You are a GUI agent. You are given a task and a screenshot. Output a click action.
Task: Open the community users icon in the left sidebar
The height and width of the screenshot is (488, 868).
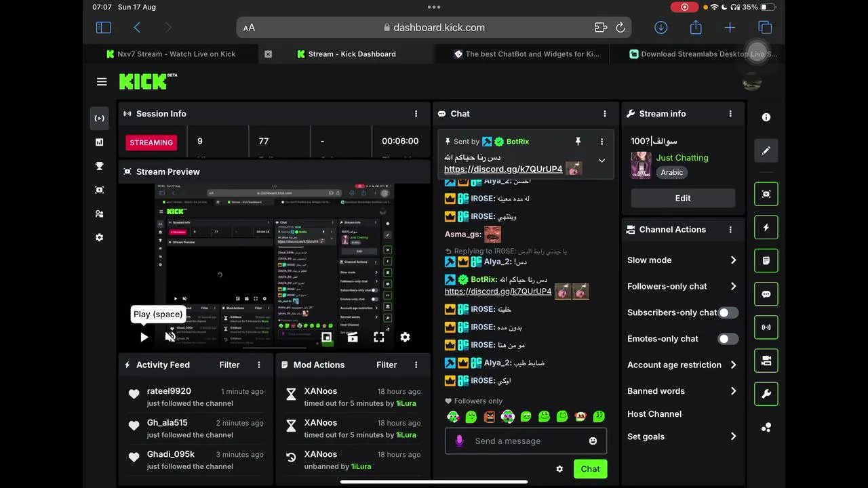tap(100, 213)
